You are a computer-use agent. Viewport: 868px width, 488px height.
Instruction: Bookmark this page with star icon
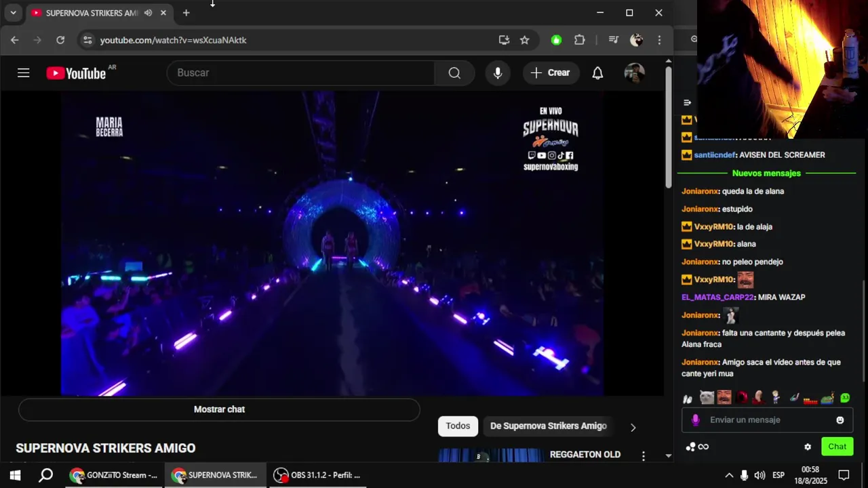point(524,40)
